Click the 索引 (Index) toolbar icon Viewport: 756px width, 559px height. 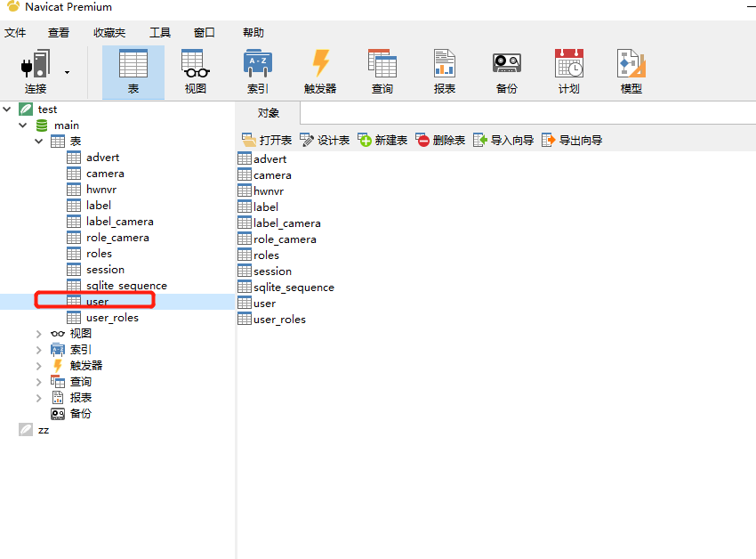tap(257, 71)
